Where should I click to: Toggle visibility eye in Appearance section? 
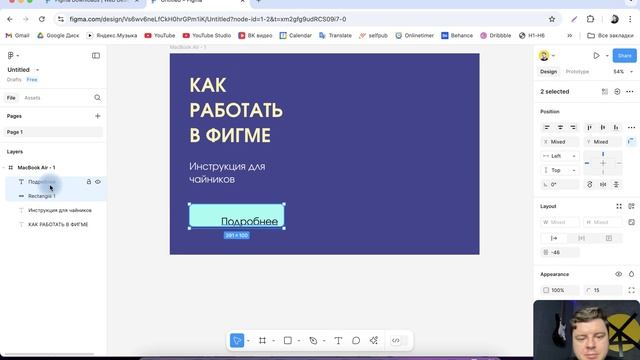point(618,274)
